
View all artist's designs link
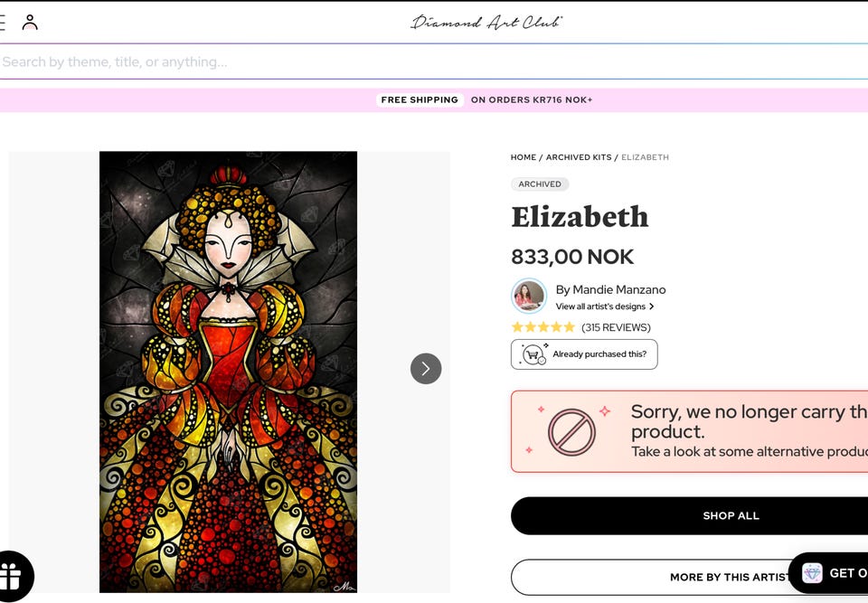coord(605,306)
